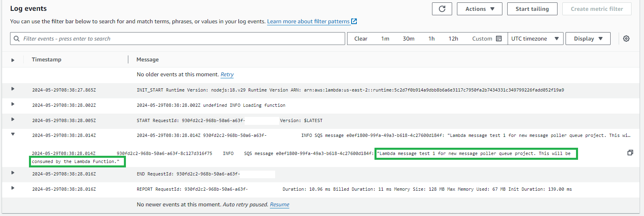Click timestamp 2024-05-29T08:38:27.865Z

tap(64, 90)
